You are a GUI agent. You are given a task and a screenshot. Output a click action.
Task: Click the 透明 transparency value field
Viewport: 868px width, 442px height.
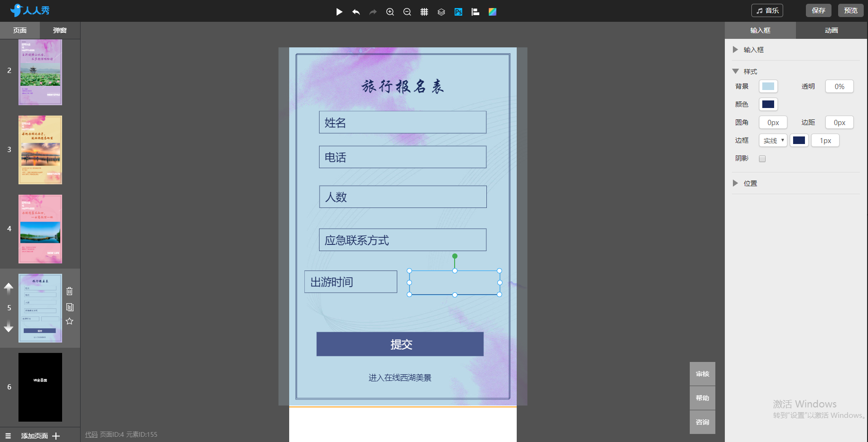click(840, 86)
